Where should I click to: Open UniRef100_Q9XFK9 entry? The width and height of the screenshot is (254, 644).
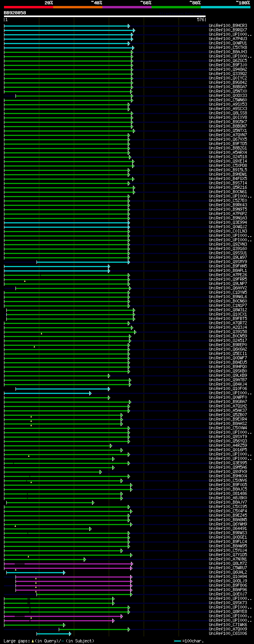coord(228,472)
